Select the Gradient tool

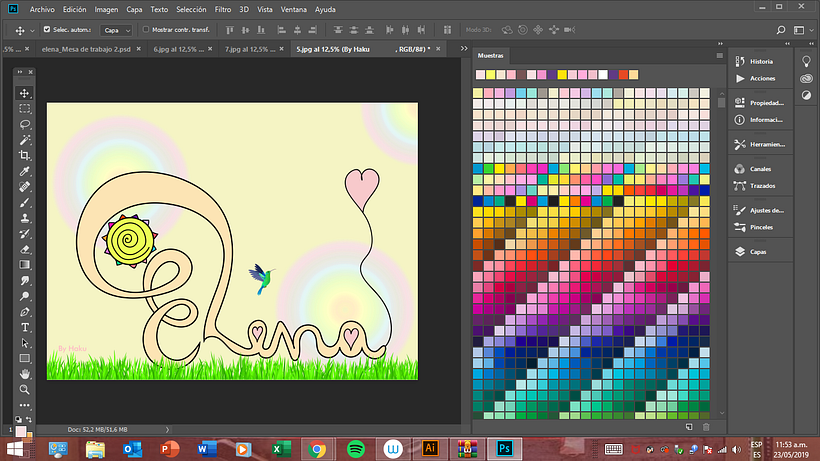click(25, 265)
